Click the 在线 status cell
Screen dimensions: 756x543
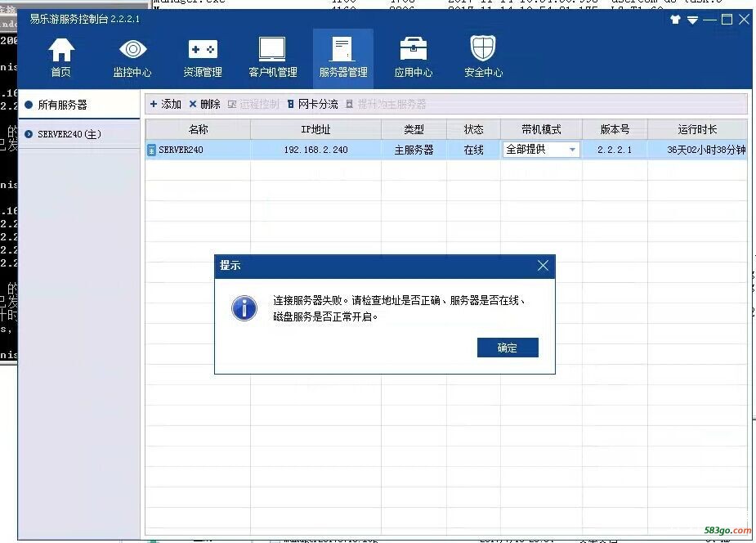coord(473,150)
